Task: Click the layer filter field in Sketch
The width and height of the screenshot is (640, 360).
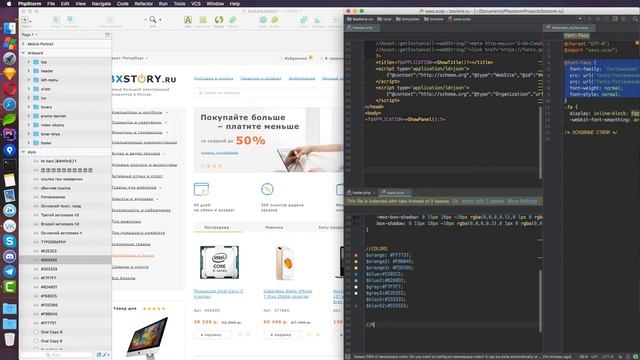Action: tap(56, 355)
